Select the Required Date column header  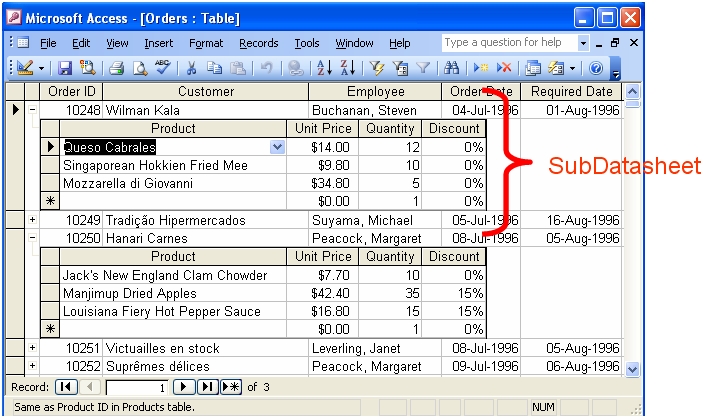571,91
